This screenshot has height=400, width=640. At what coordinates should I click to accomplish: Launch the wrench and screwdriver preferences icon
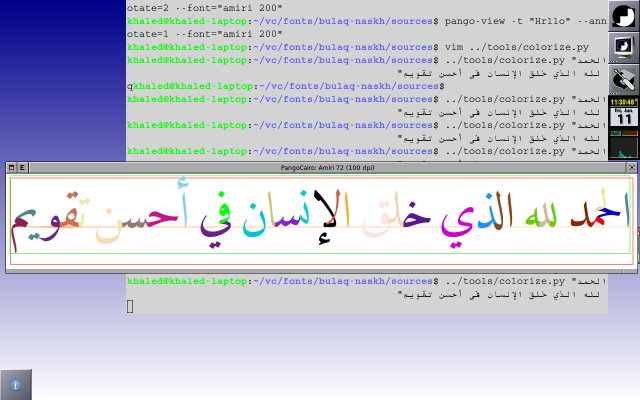point(624,78)
